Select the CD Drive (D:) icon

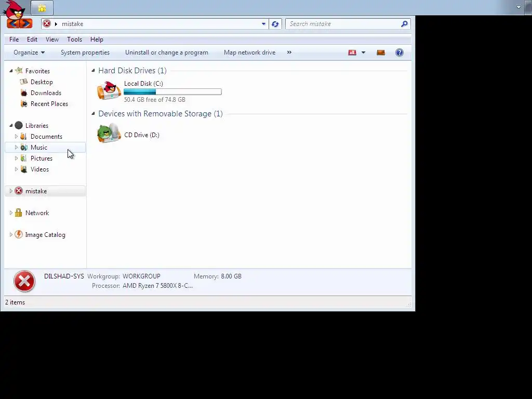[109, 133]
